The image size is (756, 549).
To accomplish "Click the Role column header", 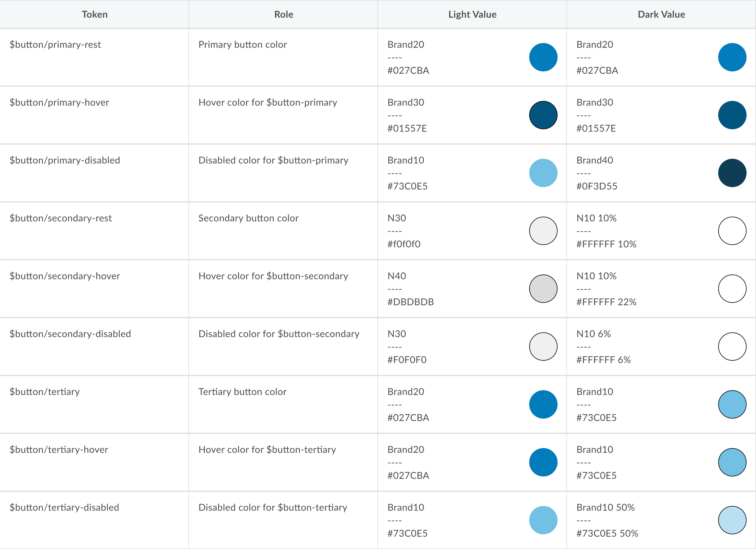I will tap(283, 14).
